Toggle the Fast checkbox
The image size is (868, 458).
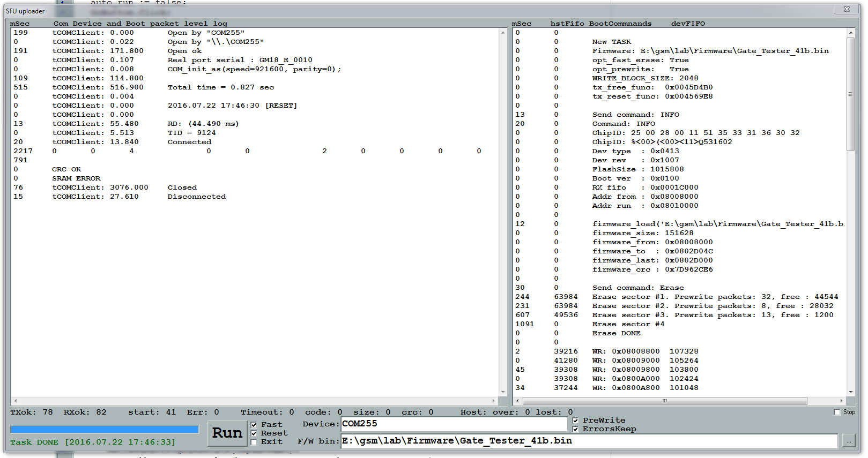[x=254, y=425]
